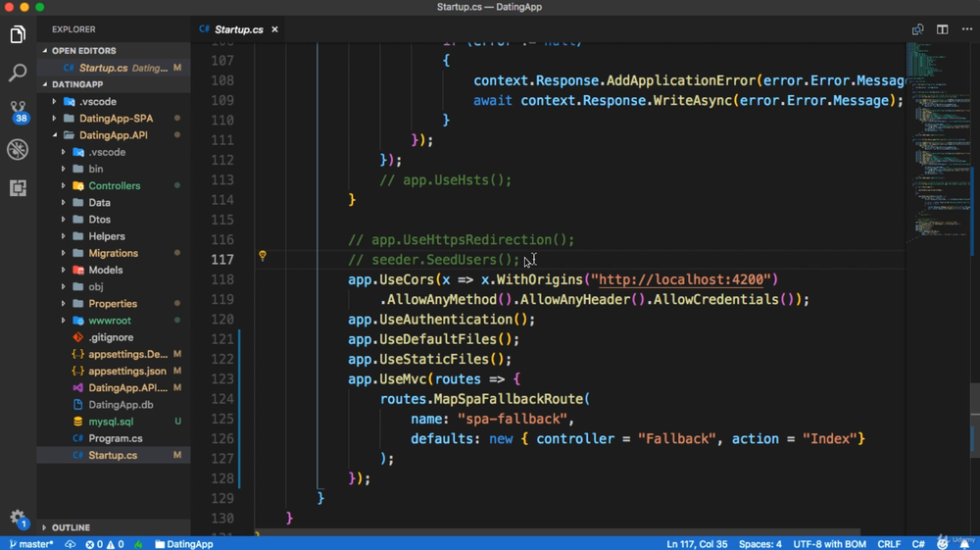Open Program.cs from the explorer
The height and width of the screenshot is (550, 980).
115,438
